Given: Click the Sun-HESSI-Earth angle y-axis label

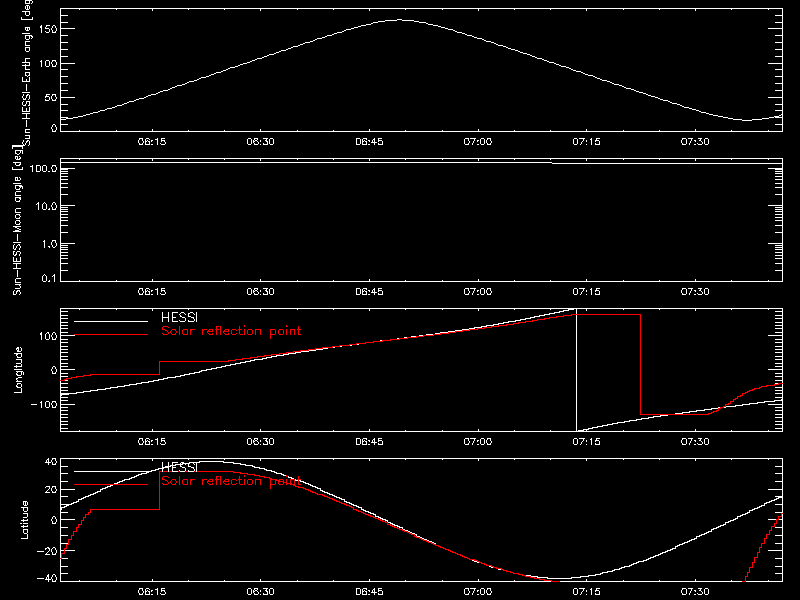Looking at the screenshot, I should pos(27,73).
